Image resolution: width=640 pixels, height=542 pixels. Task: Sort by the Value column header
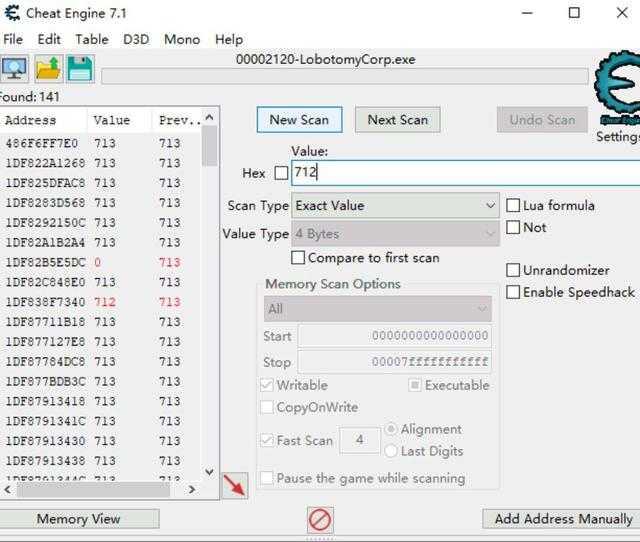[x=119, y=120]
